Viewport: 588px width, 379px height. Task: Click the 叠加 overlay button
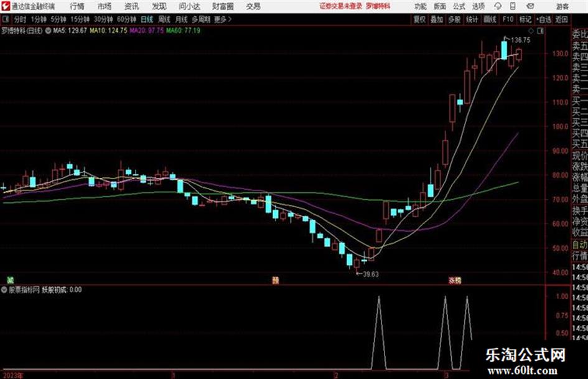[x=437, y=19]
